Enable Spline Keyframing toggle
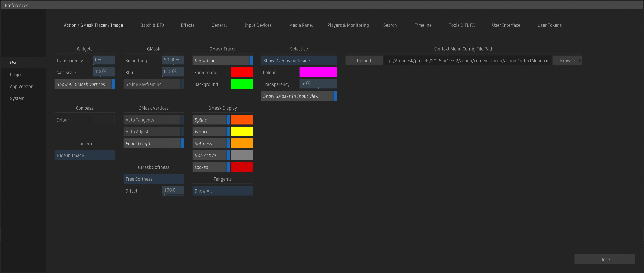644x273 pixels. (153, 84)
